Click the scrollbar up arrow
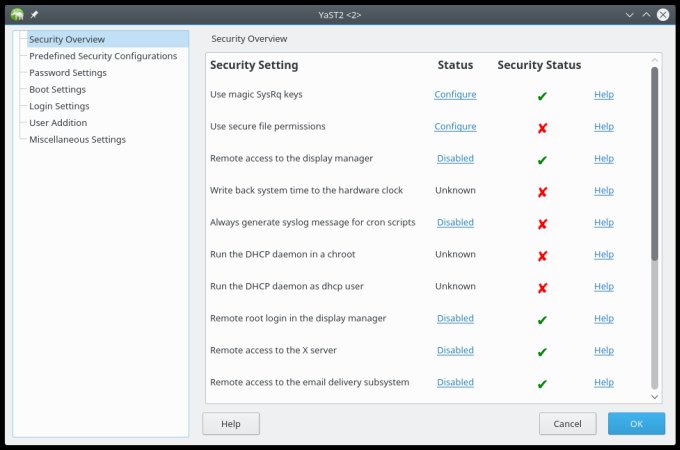The width and height of the screenshot is (680, 450). point(654,60)
